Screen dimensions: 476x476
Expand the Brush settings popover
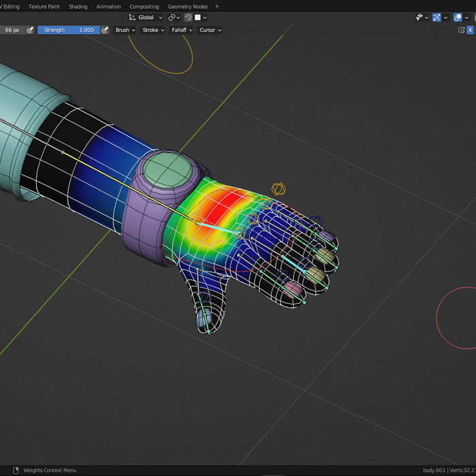[124, 30]
